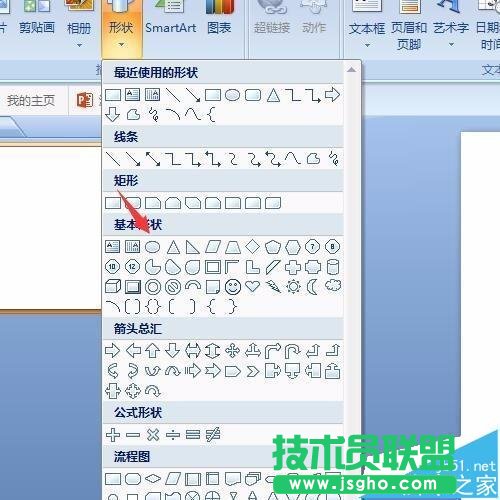Open the Photo Album dropdown arrow
Viewport: 500px width, 500px height.
(79, 45)
